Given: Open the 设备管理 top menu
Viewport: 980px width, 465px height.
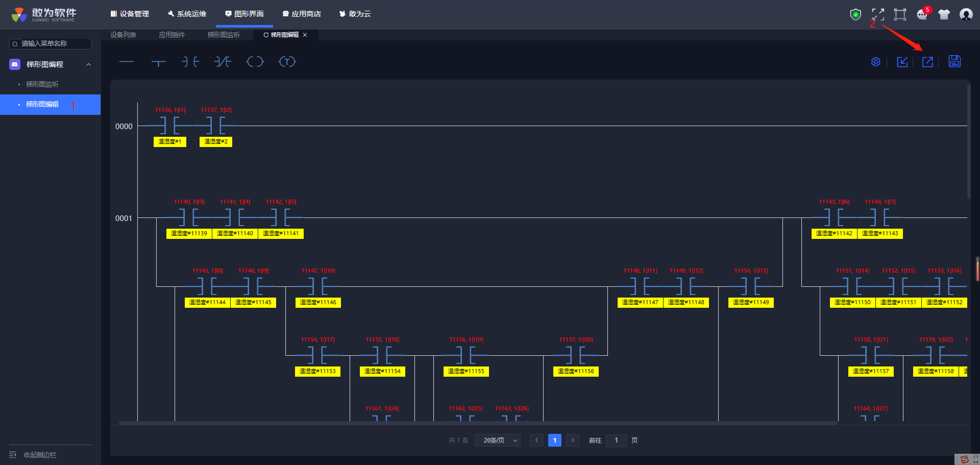Looking at the screenshot, I should (130, 14).
